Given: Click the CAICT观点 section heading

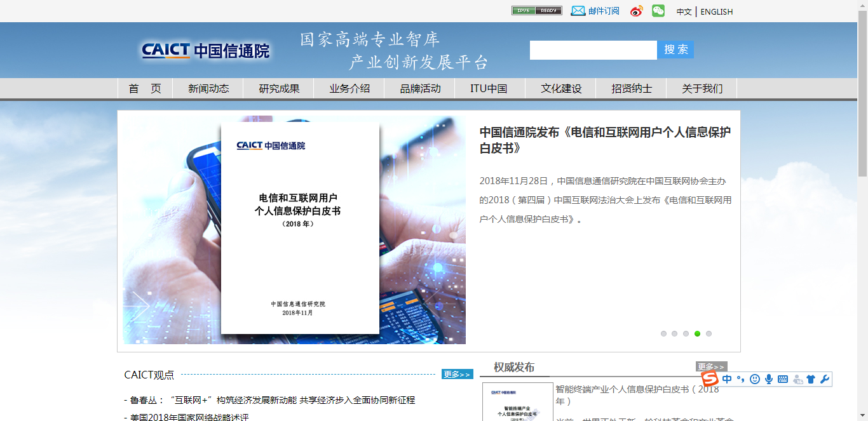Looking at the screenshot, I should 149,375.
